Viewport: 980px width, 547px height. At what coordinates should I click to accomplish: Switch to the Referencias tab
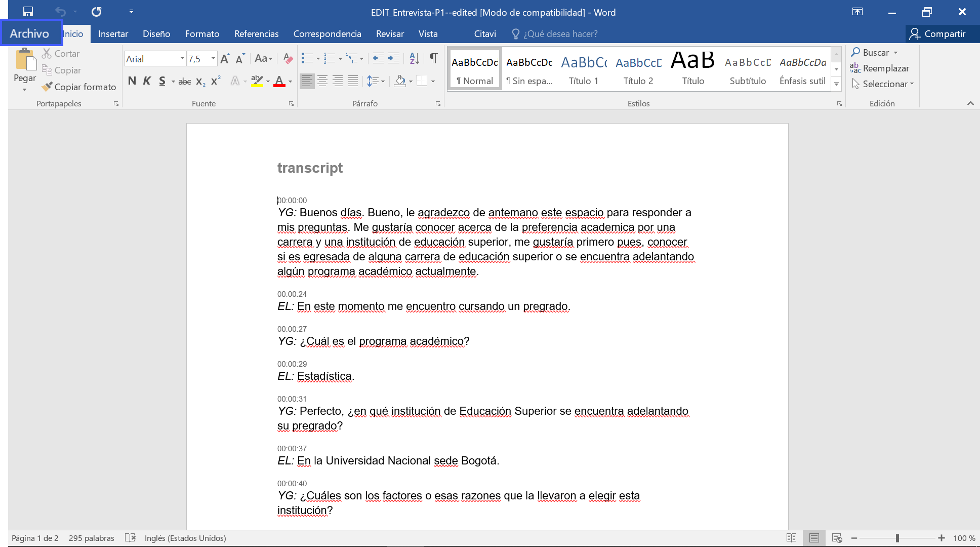tap(256, 33)
